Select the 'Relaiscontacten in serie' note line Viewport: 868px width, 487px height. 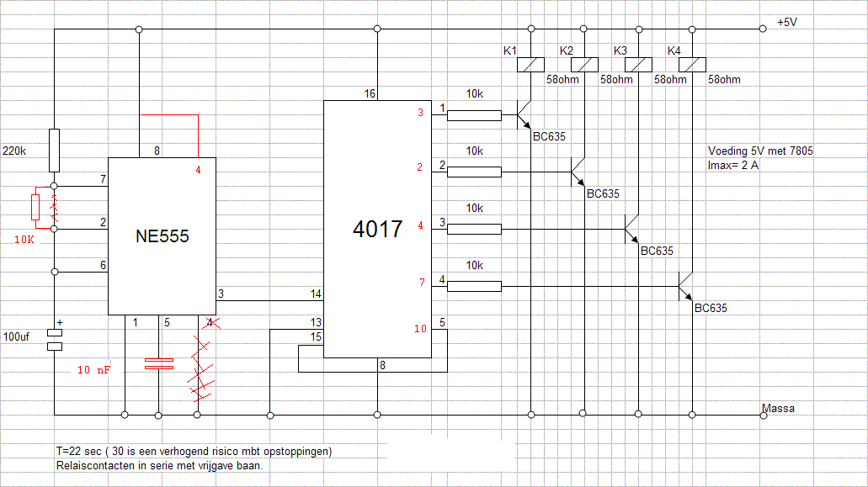pyautogui.click(x=159, y=465)
